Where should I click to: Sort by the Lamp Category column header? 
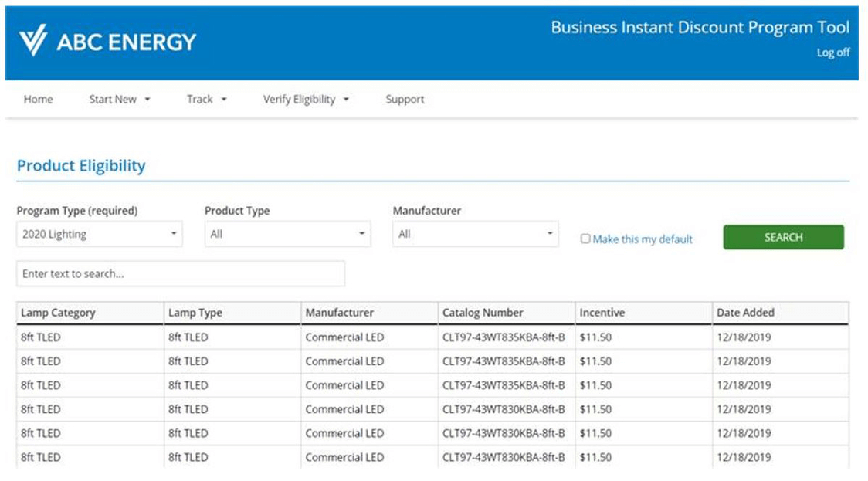click(x=59, y=313)
